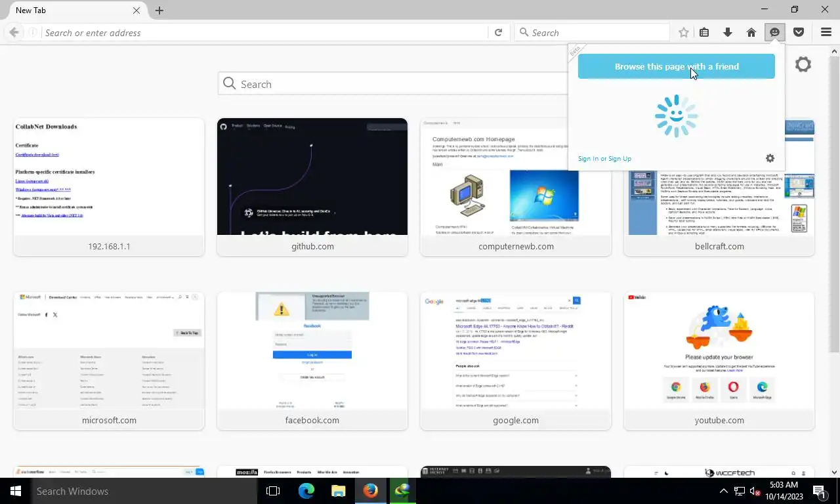Open network status tray icon
The width and height of the screenshot is (840, 504).
tap(740, 491)
